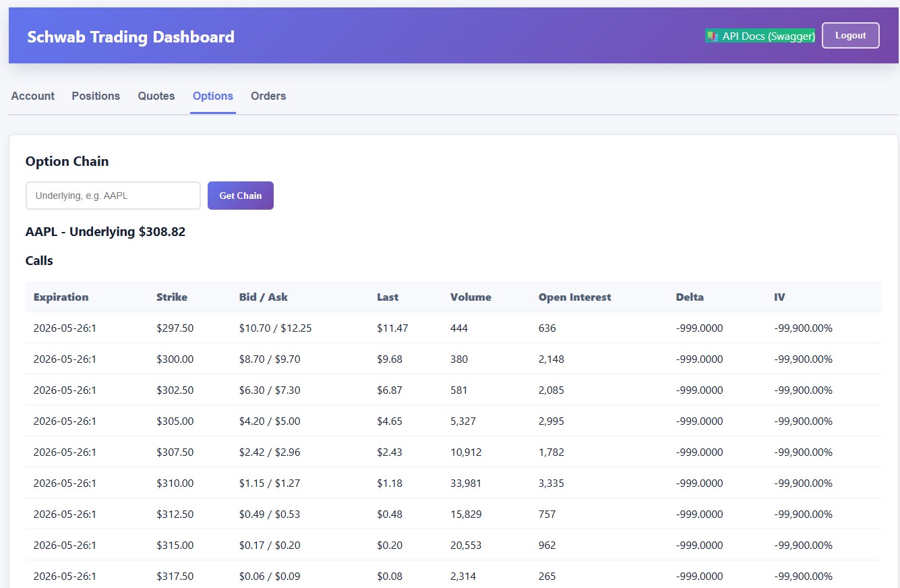The width and height of the screenshot is (900, 588).
Task: Click the last price $4.65
Action: click(x=390, y=421)
